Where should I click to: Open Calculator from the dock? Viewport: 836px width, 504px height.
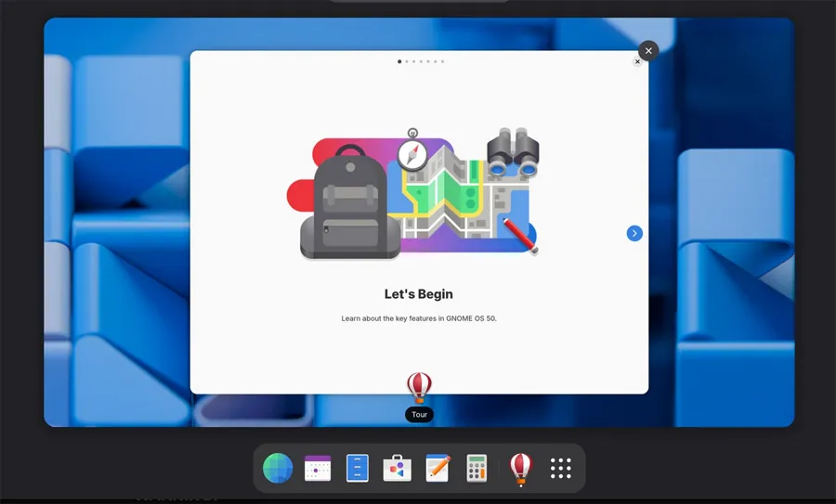(x=477, y=469)
